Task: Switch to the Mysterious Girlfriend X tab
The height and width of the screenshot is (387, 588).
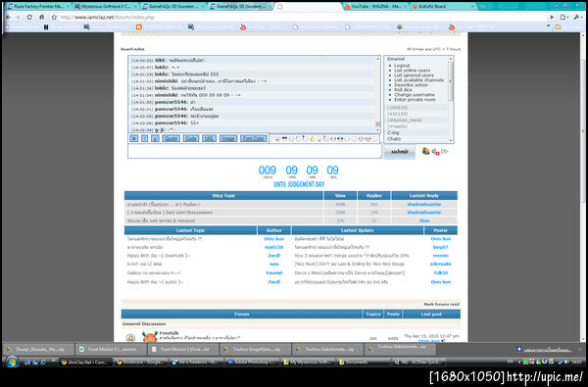Action: (x=106, y=7)
